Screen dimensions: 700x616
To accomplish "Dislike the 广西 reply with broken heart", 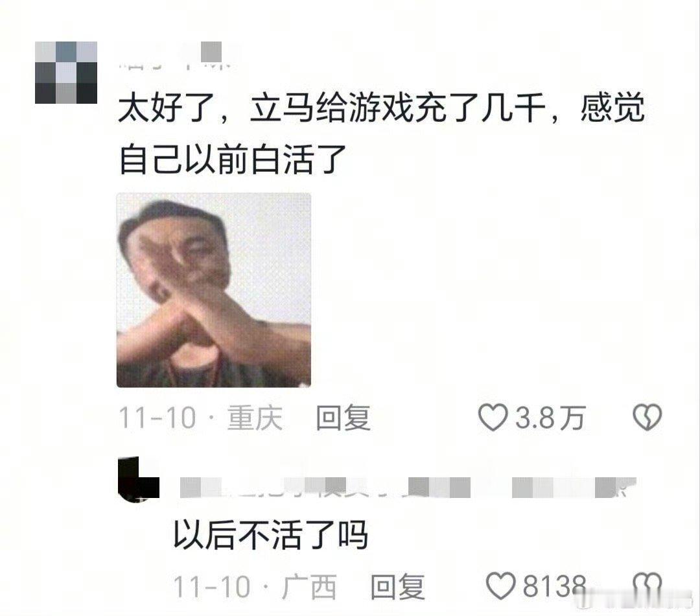I will (x=647, y=585).
